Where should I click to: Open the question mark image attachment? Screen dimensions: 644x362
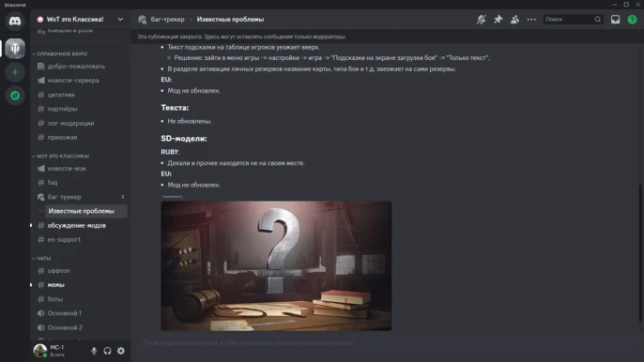point(276,265)
